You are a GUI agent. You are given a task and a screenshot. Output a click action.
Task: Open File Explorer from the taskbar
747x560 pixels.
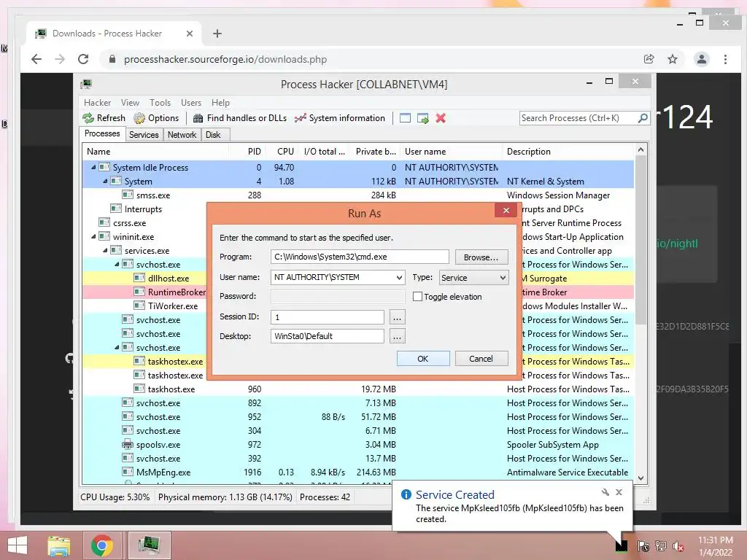tap(59, 545)
